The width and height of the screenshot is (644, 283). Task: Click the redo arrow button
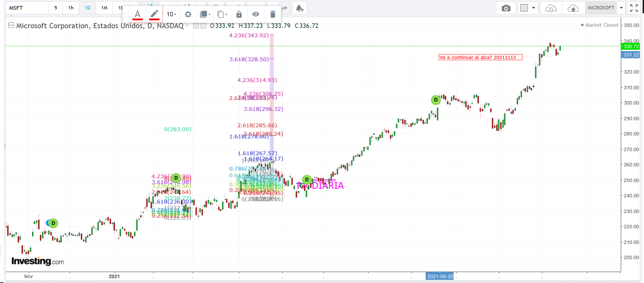coord(285,8)
